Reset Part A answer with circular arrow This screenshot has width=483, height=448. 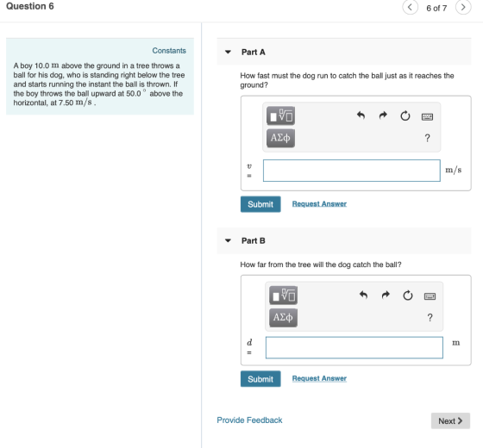click(x=405, y=116)
